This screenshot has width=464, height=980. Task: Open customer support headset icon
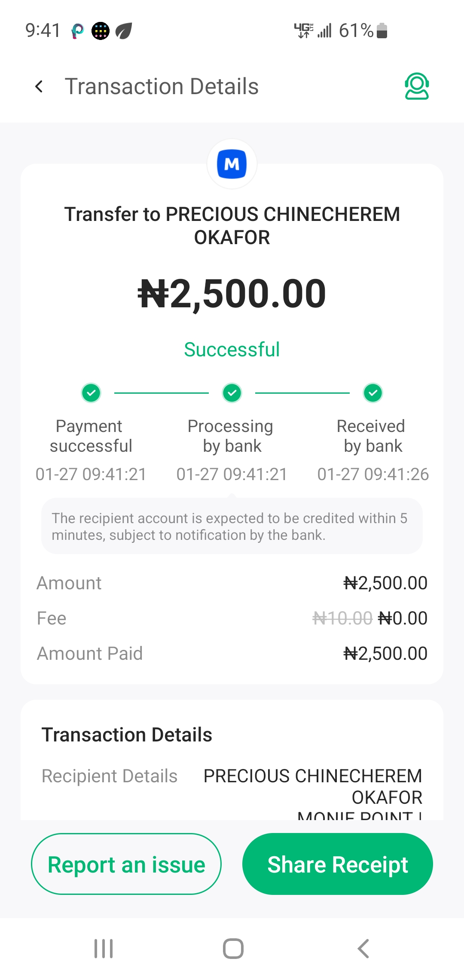[x=416, y=86]
